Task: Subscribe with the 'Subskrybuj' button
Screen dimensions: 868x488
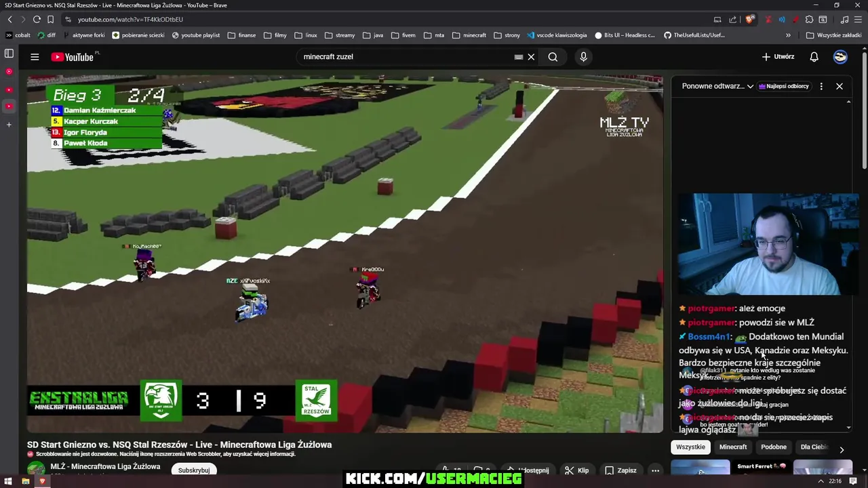Action: coord(194,470)
